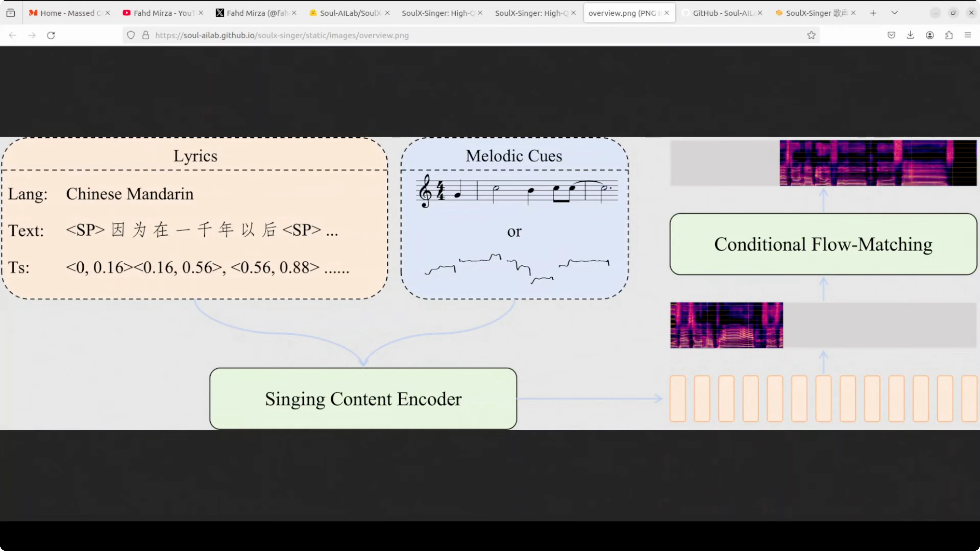The image size is (980, 551).
Task: Click the Singing Content Encoder box in image
Action: click(x=363, y=398)
